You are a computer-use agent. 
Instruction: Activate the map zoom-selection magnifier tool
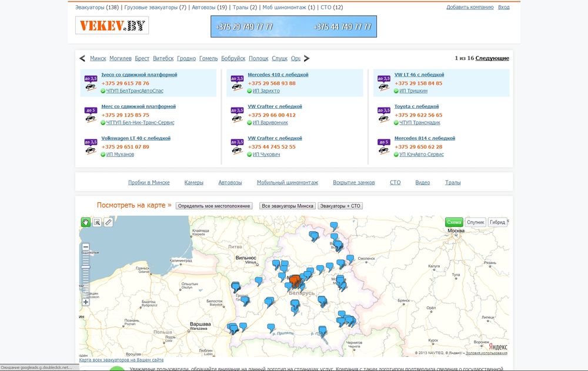click(x=97, y=222)
